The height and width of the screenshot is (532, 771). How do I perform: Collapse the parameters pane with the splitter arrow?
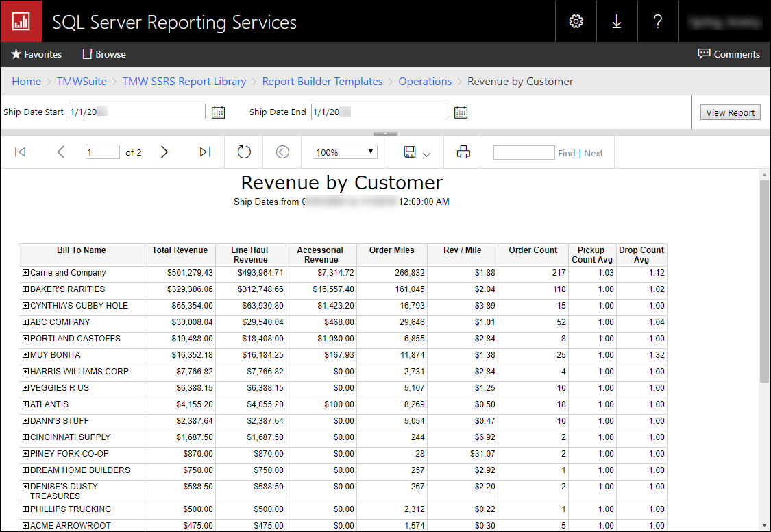coord(385,133)
